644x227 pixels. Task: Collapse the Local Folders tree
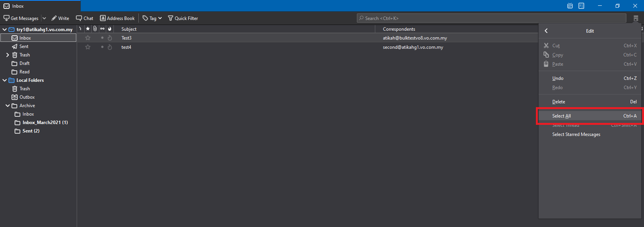[x=5, y=80]
